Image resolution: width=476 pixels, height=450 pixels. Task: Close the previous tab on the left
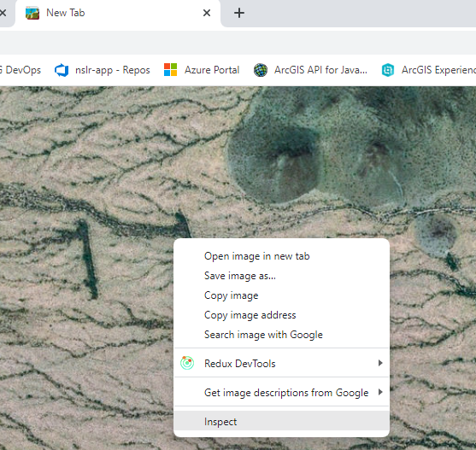[x=3, y=13]
